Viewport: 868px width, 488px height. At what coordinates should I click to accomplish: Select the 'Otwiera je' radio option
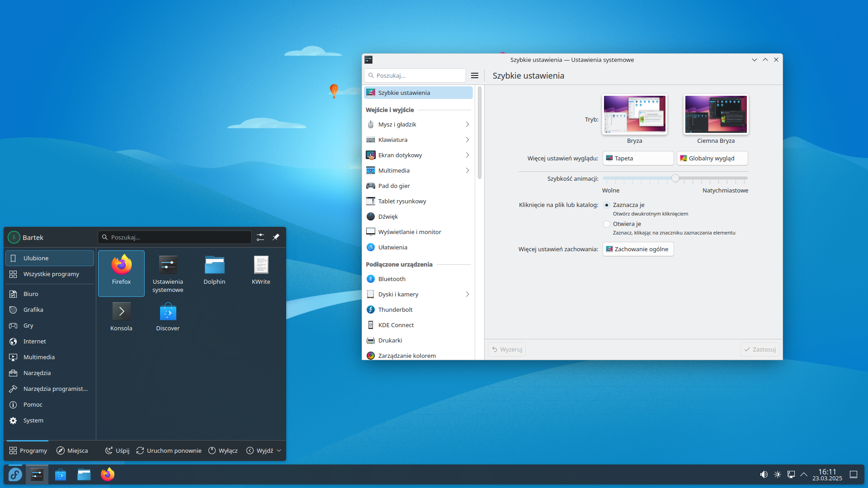[607, 224]
